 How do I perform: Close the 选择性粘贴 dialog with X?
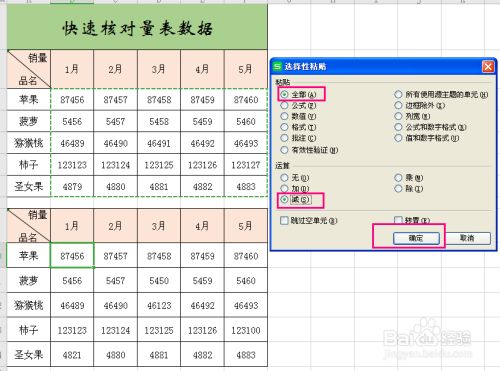(488, 67)
